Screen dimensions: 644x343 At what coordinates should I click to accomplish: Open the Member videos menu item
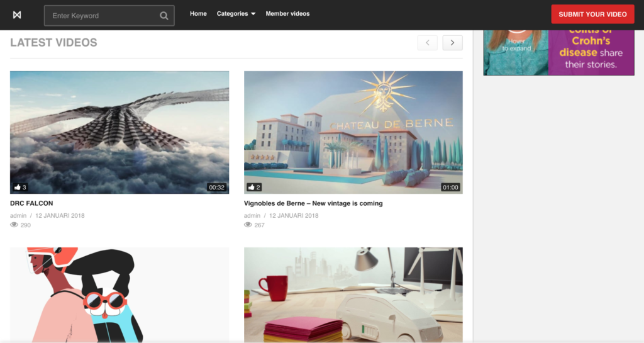coord(287,14)
